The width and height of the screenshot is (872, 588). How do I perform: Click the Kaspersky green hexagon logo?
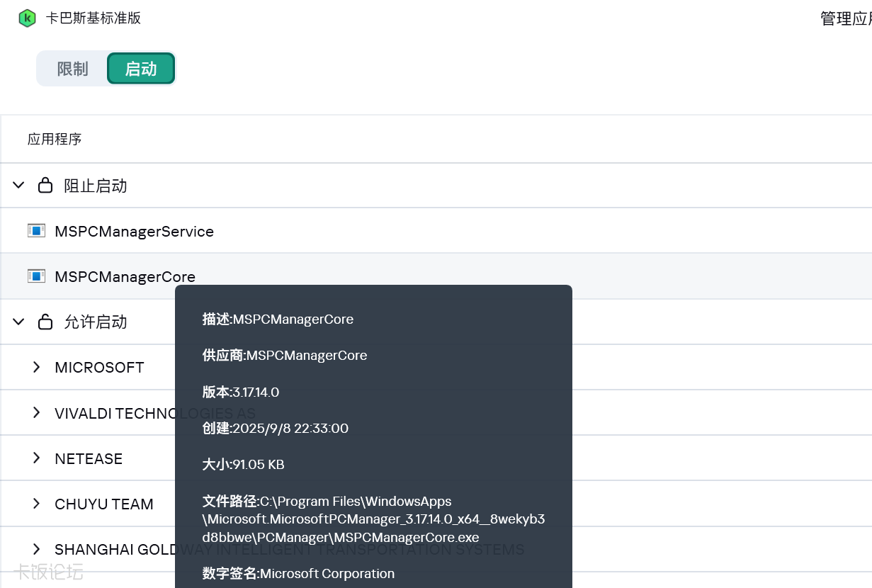[27, 18]
